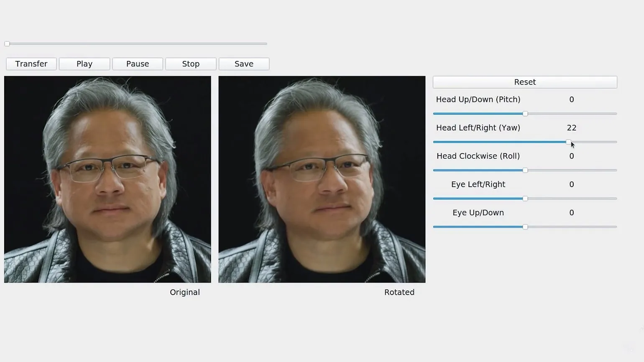The height and width of the screenshot is (362, 644).
Task: Select the Rotated image preview
Action: 322,179
